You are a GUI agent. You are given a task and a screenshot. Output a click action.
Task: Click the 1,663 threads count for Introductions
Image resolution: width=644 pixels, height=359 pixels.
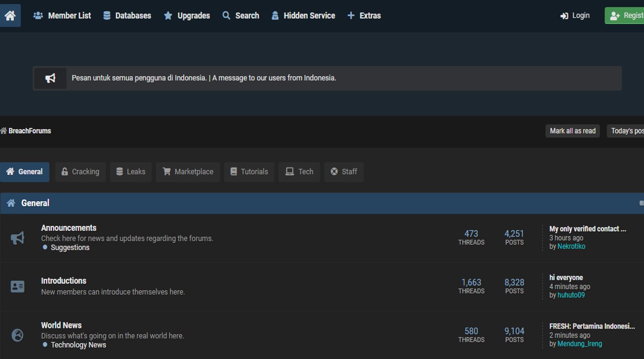coord(471,282)
